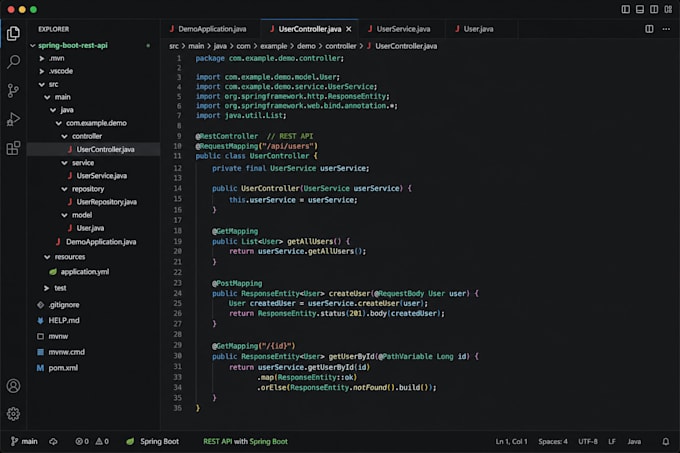The width and height of the screenshot is (680, 453).
Task: Open the warnings count in status bar
Action: coord(102,441)
